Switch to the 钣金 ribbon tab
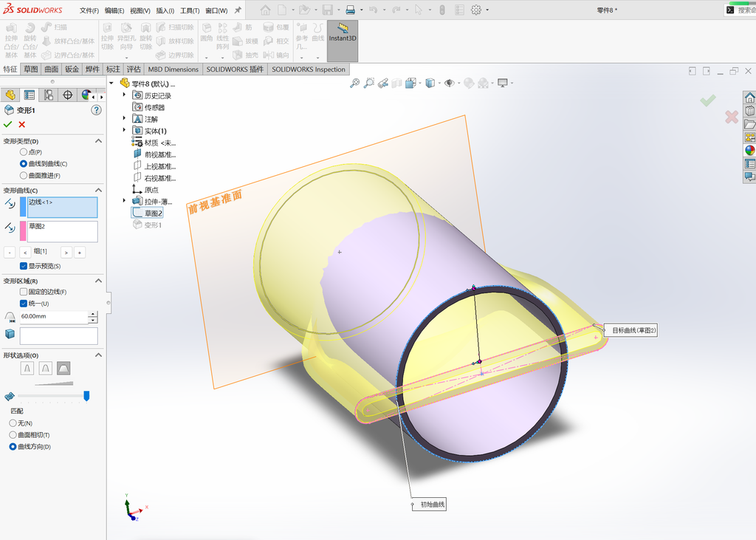This screenshot has width=756, height=540. point(72,69)
